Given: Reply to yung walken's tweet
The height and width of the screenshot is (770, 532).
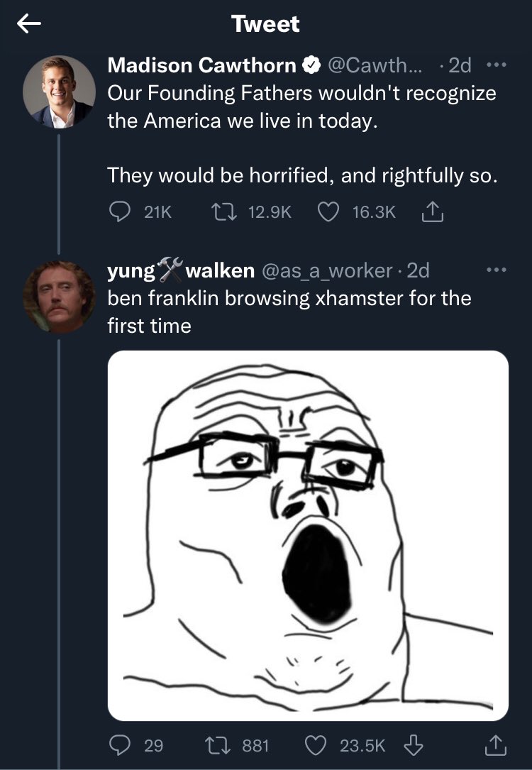Looking at the screenshot, I should tap(118, 744).
